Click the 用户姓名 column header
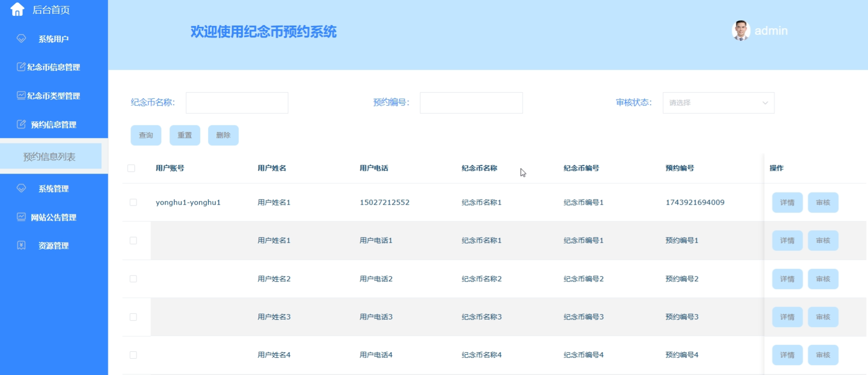 [x=272, y=168]
